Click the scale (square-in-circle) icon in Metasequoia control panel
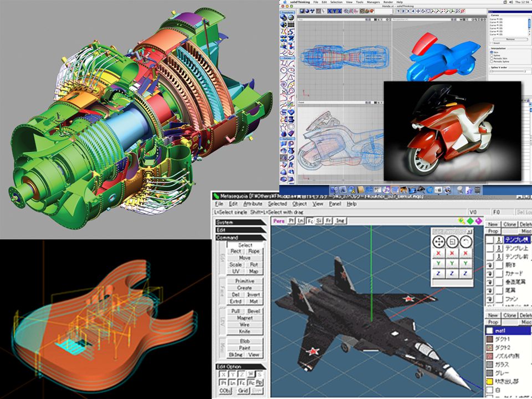 pyautogui.click(x=452, y=242)
